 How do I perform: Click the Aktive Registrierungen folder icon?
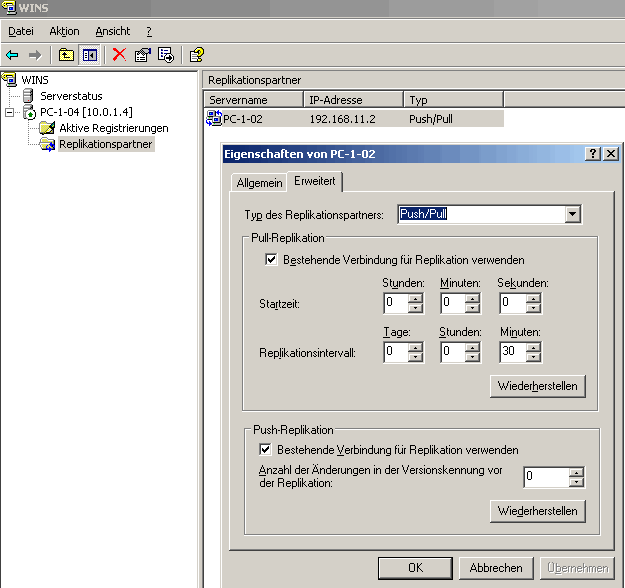pos(47,128)
